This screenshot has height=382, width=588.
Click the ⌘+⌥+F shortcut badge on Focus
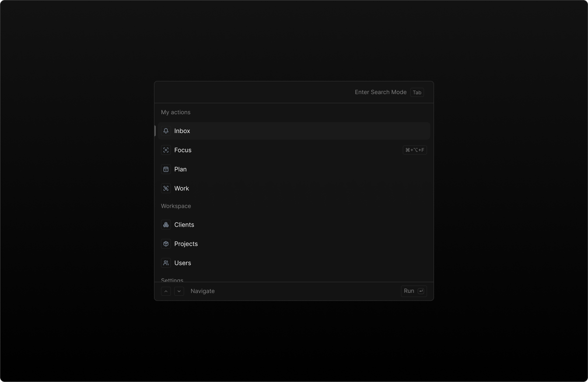click(414, 150)
